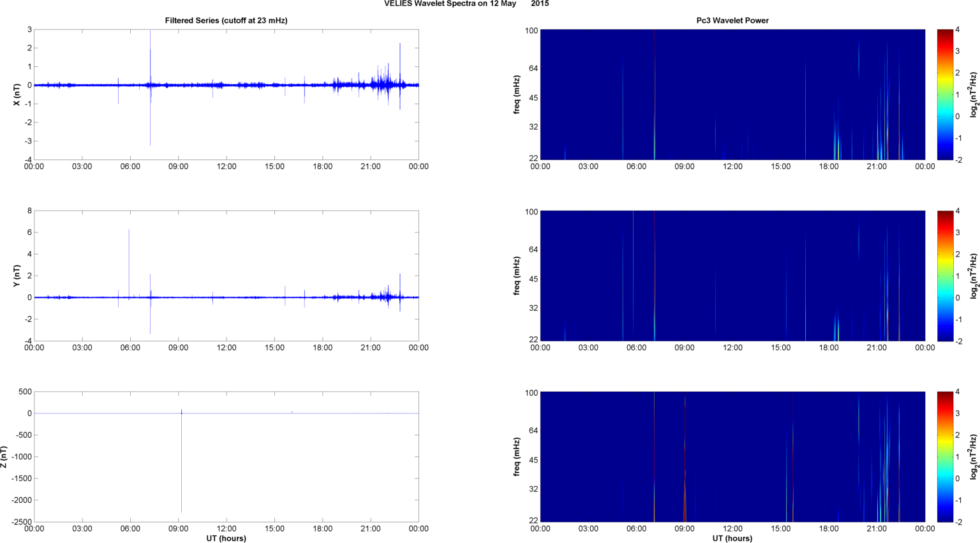
Task: Click 'log2(nT²/Hz)' label of bottom colorbar
Action: [974, 457]
